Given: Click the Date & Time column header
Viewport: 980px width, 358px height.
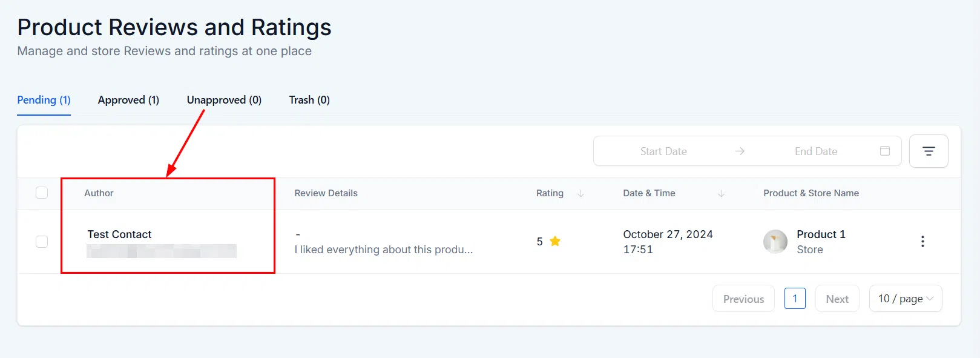Looking at the screenshot, I should [x=649, y=193].
